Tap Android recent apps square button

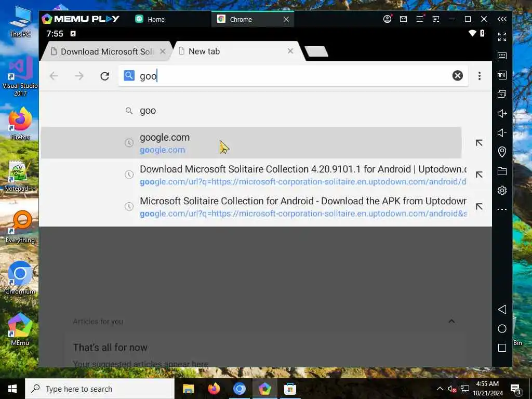tap(502, 348)
